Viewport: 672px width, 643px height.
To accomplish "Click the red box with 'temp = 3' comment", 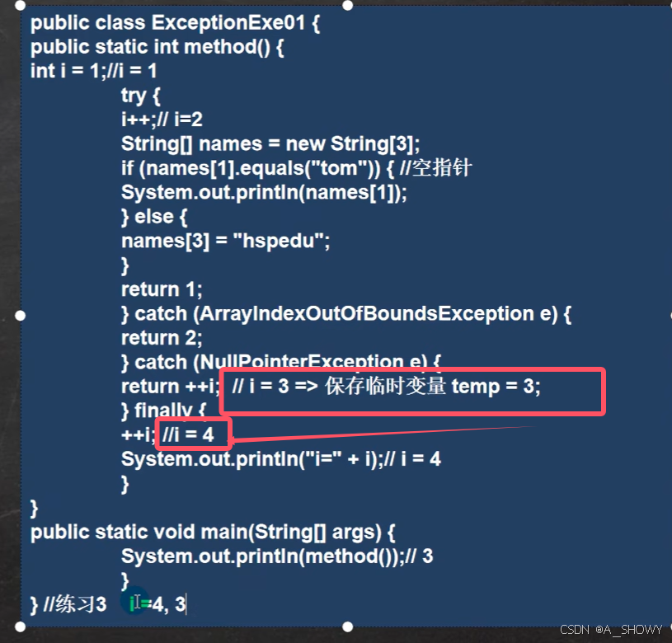I will coord(412,391).
